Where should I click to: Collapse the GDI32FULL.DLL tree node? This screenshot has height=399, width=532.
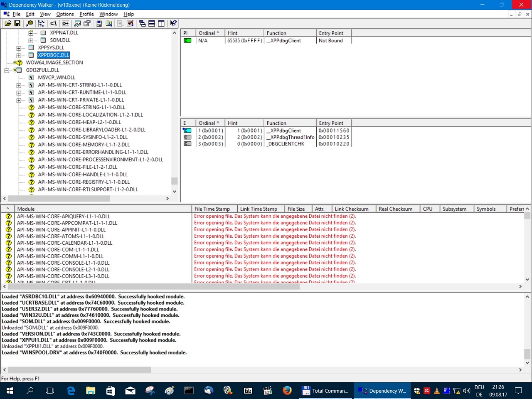point(7,70)
